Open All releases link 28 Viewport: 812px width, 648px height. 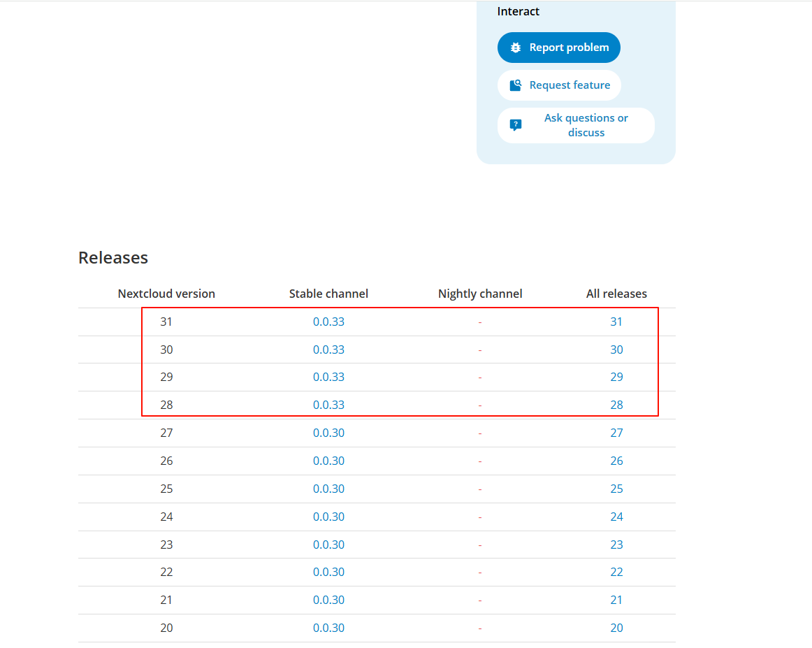click(x=616, y=405)
